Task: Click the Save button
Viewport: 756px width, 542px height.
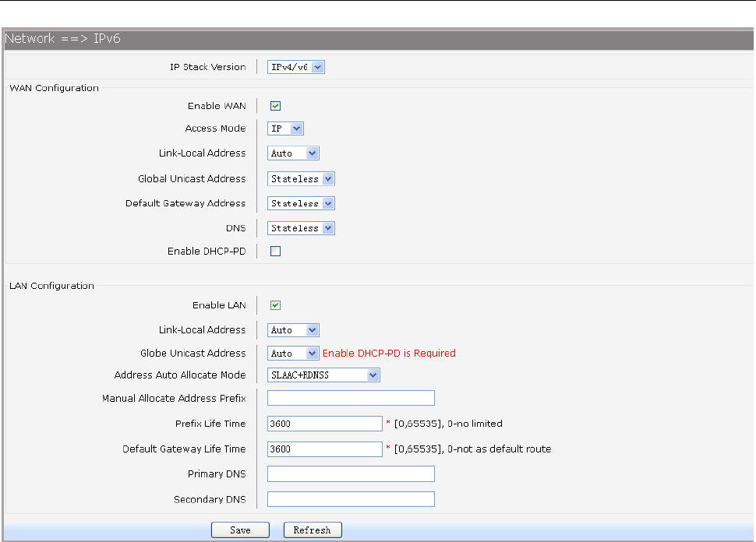Action: pos(240,530)
